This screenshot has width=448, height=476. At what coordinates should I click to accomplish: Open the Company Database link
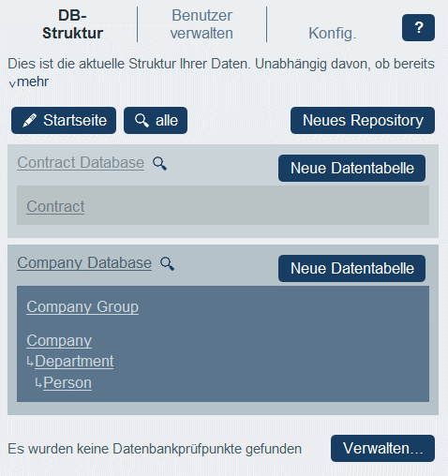click(84, 263)
